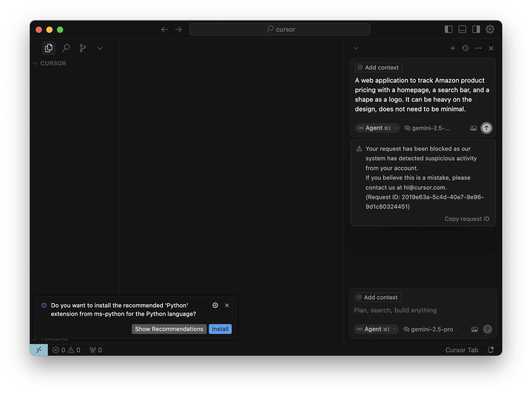Screen dimensions: 532x395
Task: Open errors and warnings status item
Action: (x=66, y=350)
